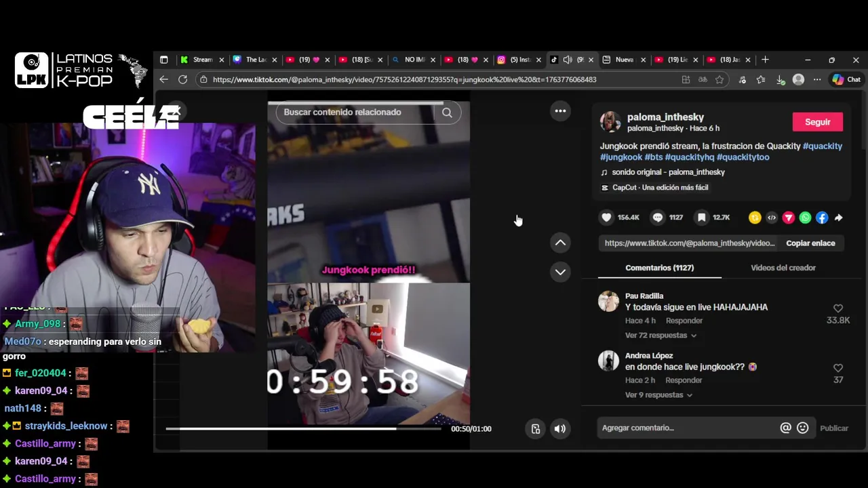Reply to Andrea López's comment
Viewport: 868px width, 488px height.
684,380
